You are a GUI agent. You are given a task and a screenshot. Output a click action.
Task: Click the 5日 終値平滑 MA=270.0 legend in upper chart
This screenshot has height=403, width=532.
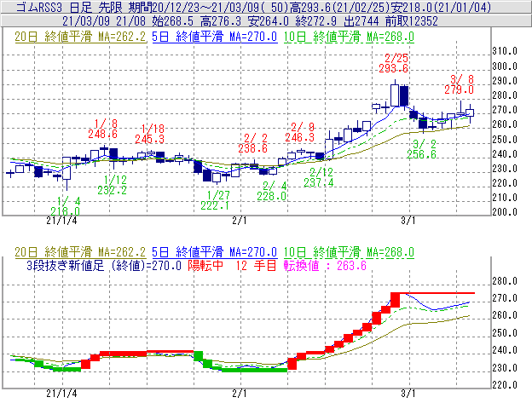point(215,37)
